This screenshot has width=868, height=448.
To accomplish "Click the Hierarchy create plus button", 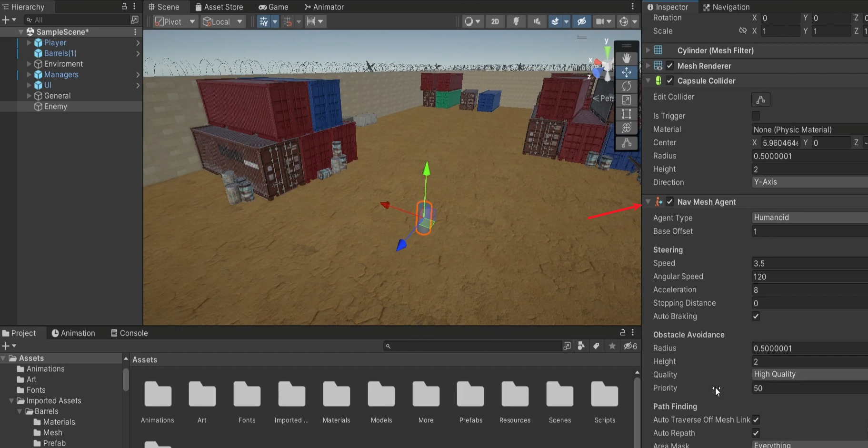I will click(x=6, y=20).
